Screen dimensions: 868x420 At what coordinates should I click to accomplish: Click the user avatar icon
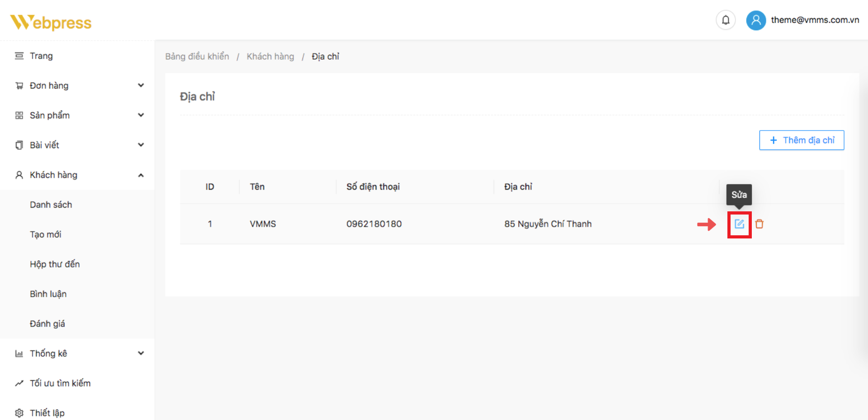pyautogui.click(x=756, y=20)
